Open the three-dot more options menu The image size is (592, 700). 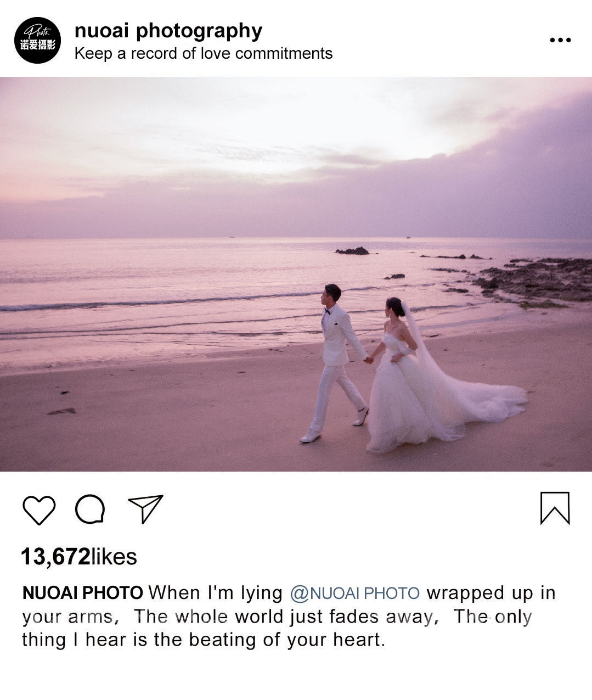560,40
